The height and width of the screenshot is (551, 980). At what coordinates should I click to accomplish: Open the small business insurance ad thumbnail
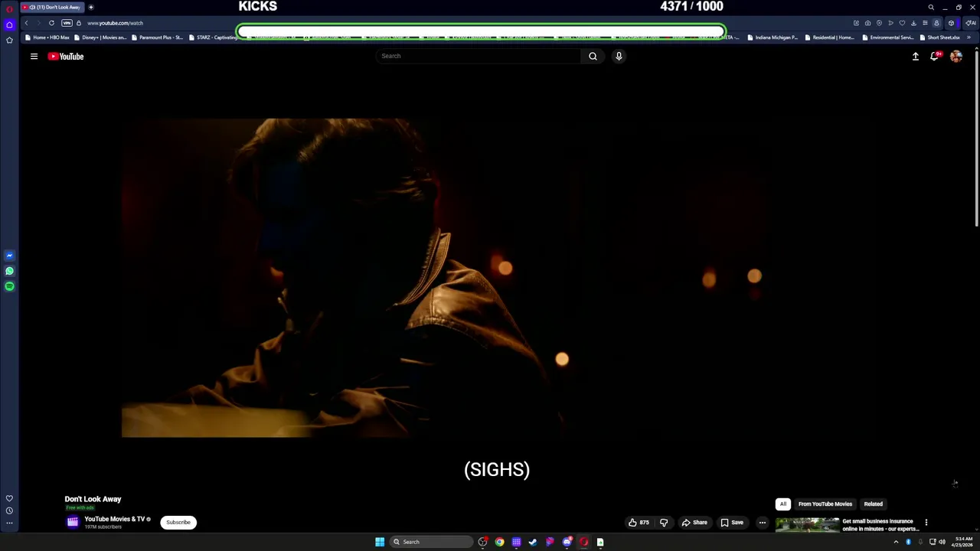[x=807, y=525]
